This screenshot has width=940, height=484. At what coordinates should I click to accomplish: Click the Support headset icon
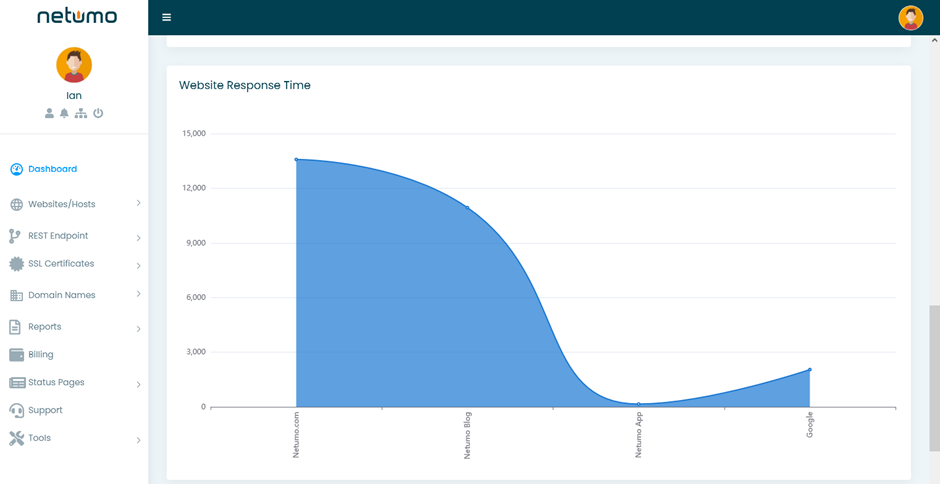(16, 410)
